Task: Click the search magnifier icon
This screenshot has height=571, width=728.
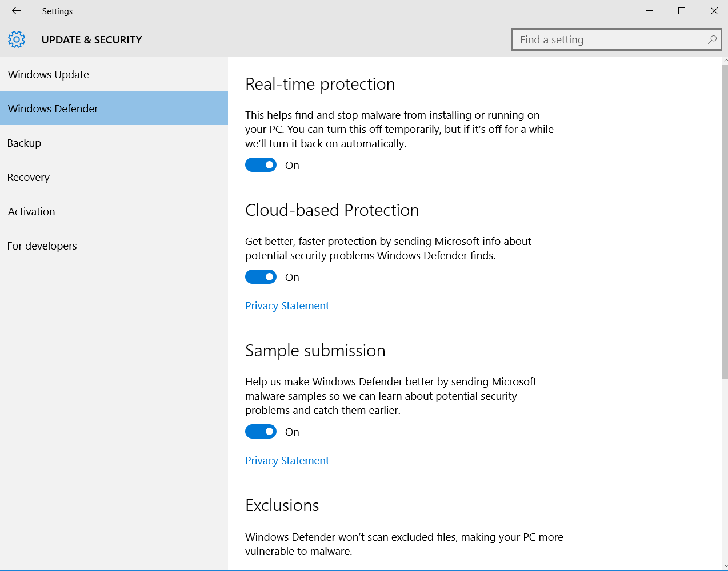Action: (x=711, y=39)
